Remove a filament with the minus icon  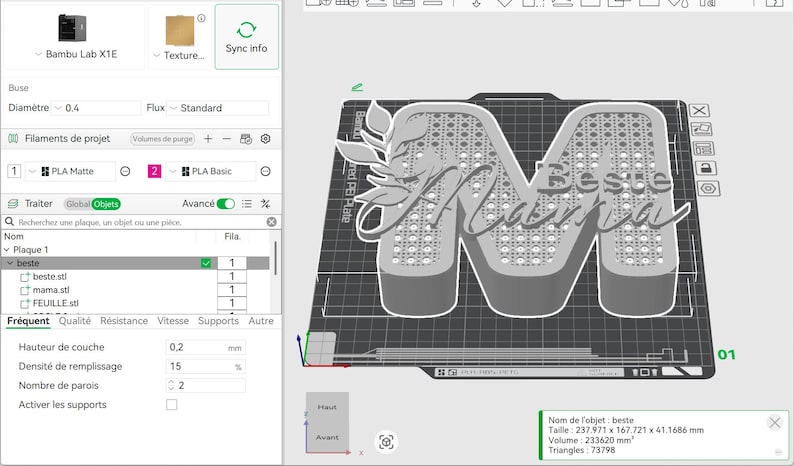coord(227,138)
